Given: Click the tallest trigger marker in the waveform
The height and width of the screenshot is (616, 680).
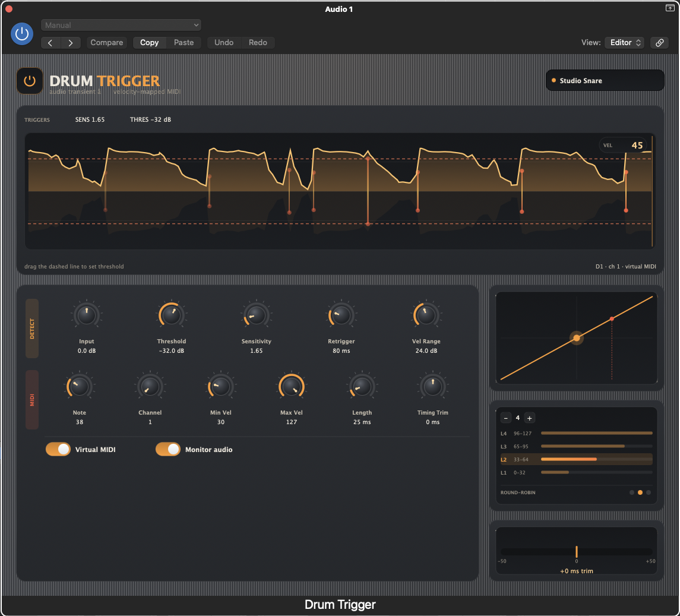Looking at the screenshot, I should click(x=368, y=191).
